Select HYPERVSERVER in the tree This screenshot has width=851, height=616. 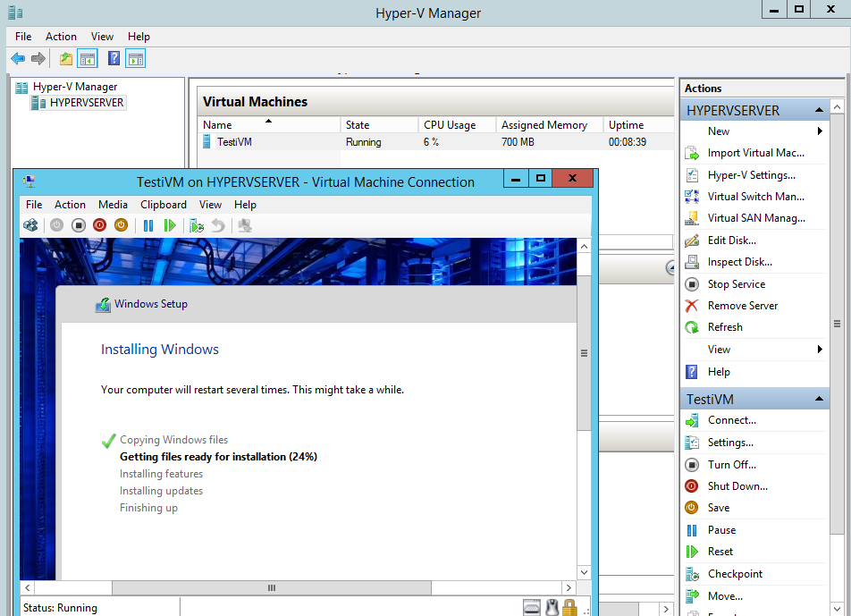79,103
